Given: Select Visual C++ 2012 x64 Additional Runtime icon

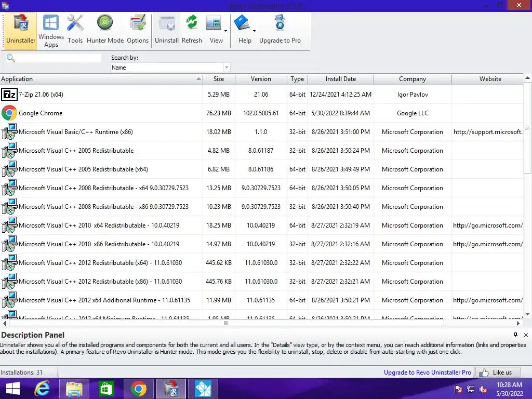Looking at the screenshot, I should click(x=9, y=300).
